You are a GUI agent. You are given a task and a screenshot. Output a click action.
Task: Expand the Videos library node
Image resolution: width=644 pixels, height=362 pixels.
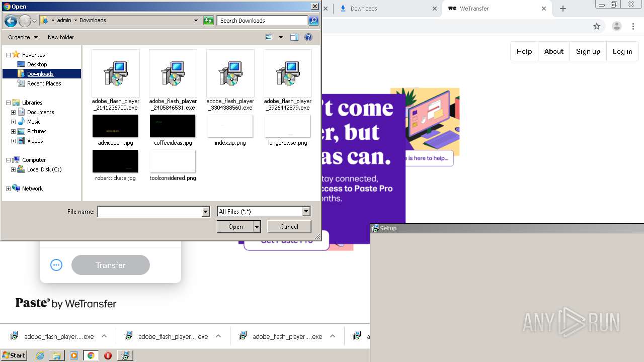13,141
